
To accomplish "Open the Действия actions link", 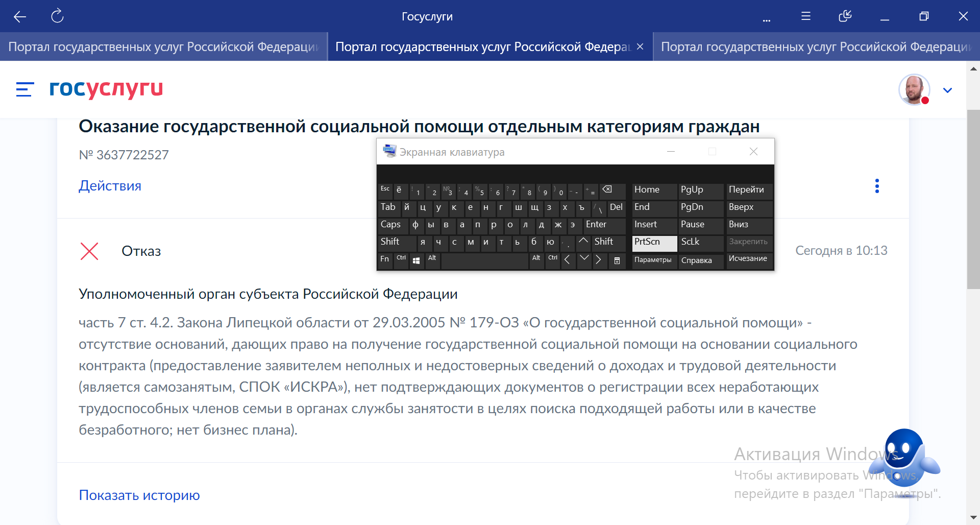I will click(x=110, y=186).
